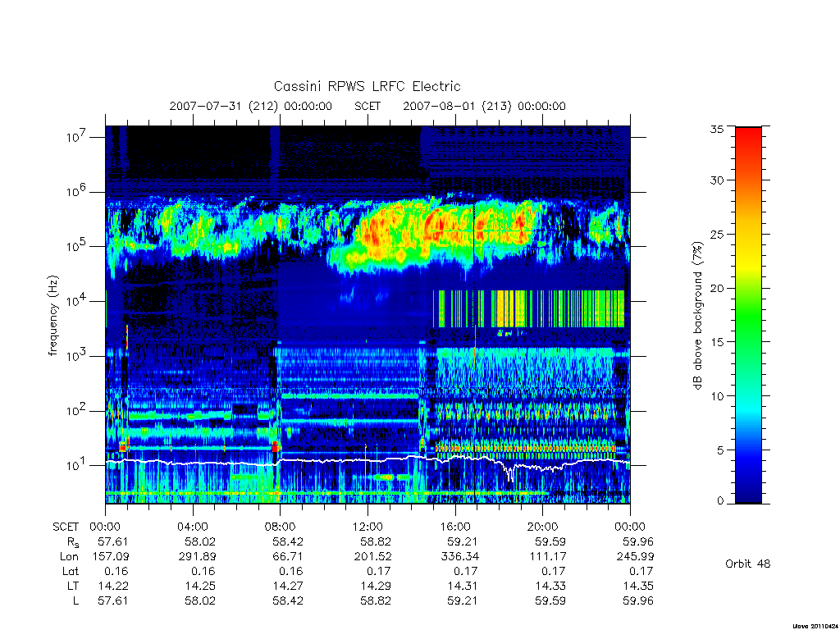The height and width of the screenshot is (630, 840).
Task: Click the LT value '14.22'
Action: [x=113, y=586]
